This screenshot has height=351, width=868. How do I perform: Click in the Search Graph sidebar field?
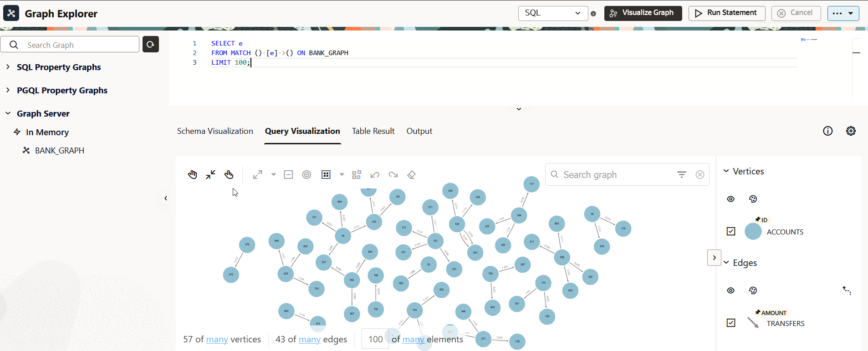70,45
